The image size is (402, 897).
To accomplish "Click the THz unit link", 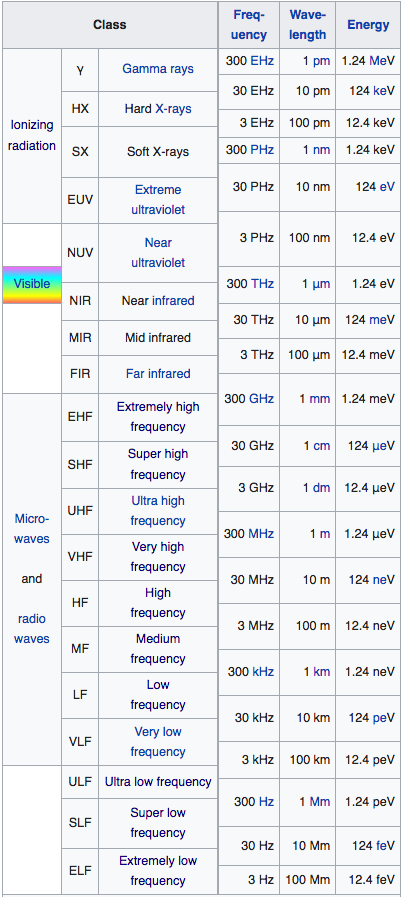I will coord(262,284).
